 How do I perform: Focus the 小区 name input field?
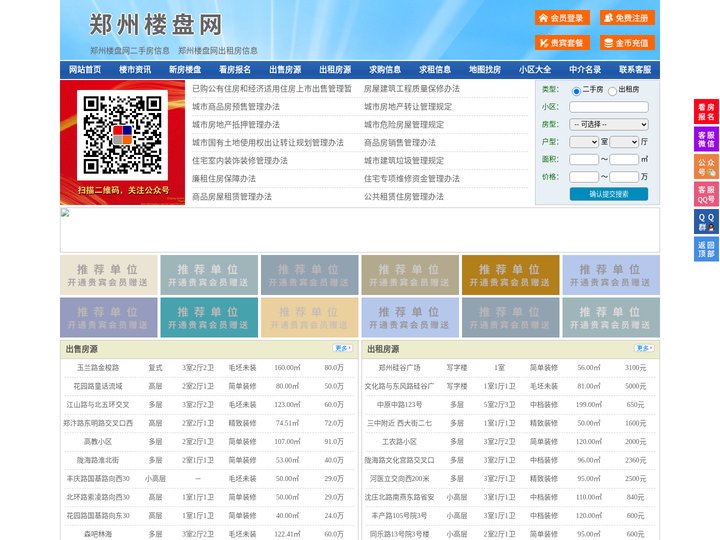pos(609,107)
